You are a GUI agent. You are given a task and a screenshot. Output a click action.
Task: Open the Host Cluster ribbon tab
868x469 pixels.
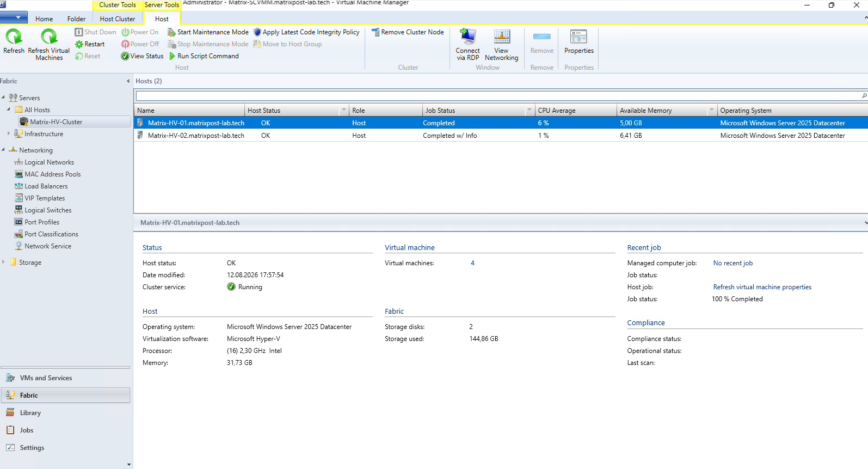118,19
